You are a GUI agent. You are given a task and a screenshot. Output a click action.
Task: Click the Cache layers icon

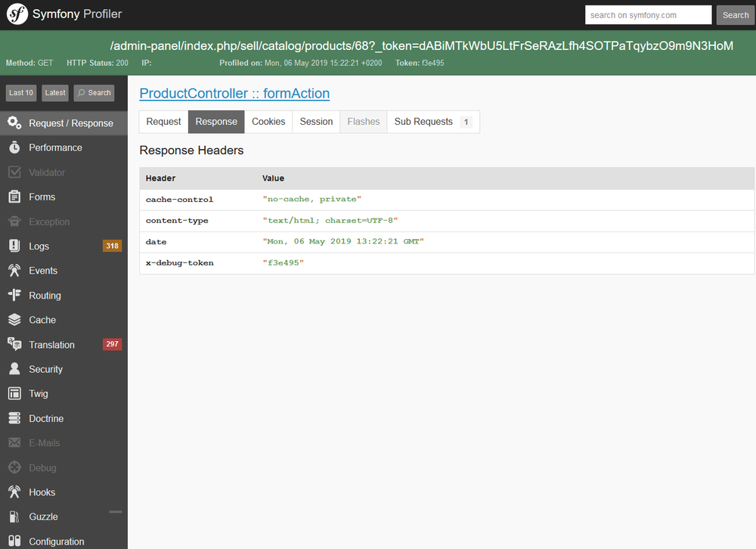pyautogui.click(x=14, y=320)
